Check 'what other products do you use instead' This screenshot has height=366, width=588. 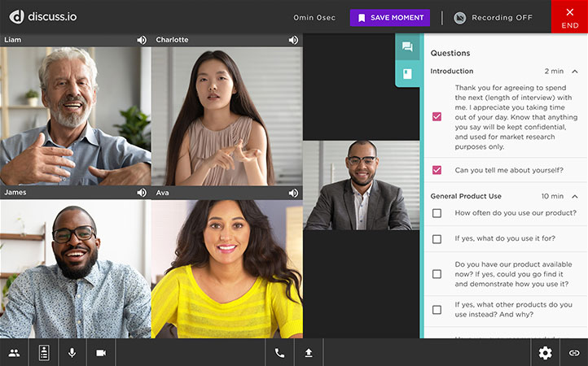(437, 310)
